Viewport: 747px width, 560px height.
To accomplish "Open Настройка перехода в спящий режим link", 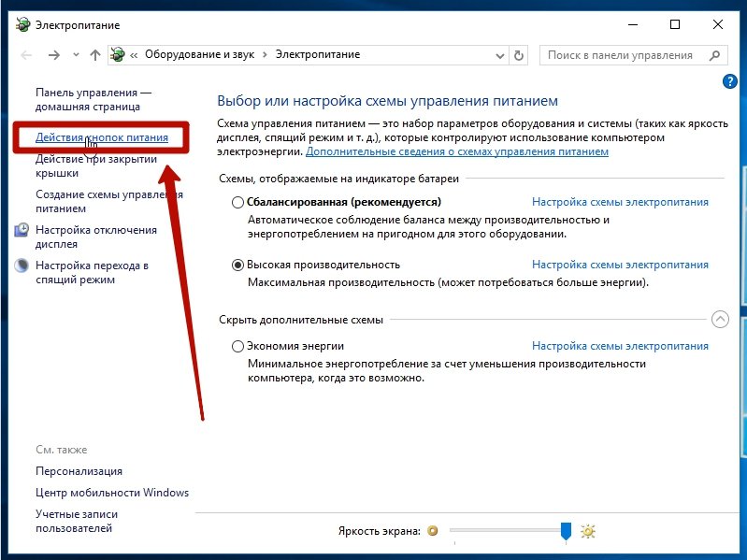I will click(x=92, y=272).
